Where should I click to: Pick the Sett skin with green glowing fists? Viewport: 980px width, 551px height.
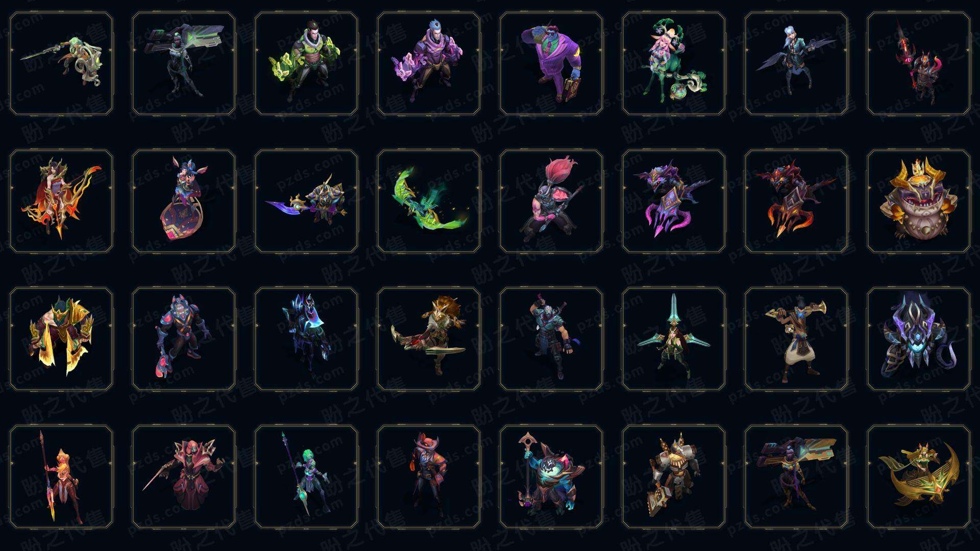[x=306, y=64]
